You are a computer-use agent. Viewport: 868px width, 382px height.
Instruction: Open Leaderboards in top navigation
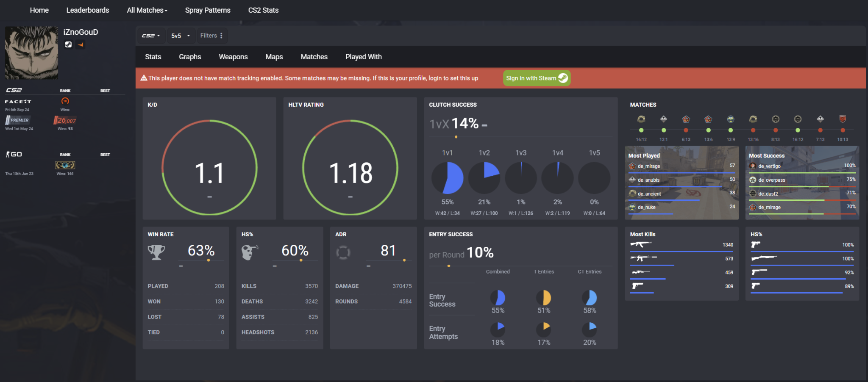pos(88,10)
